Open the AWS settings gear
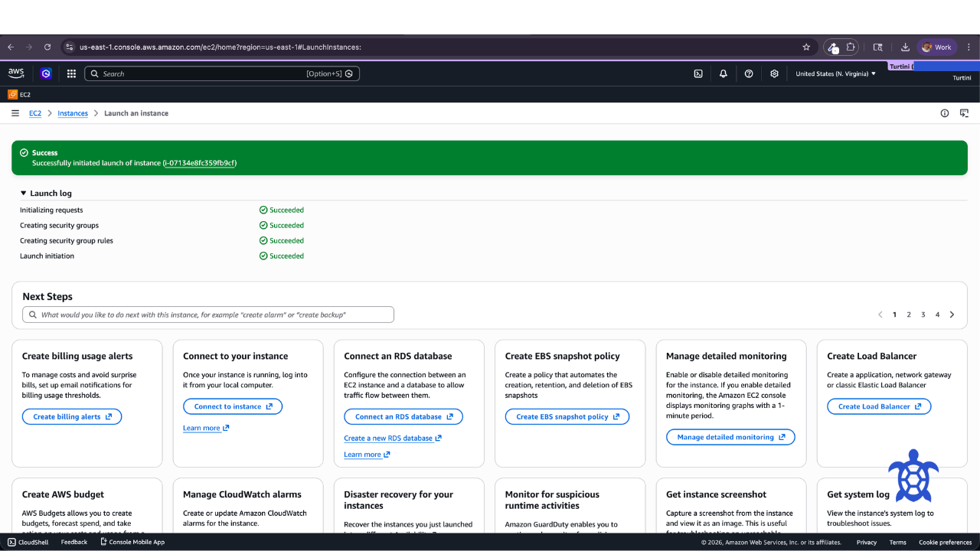The image size is (980, 551). (774, 73)
